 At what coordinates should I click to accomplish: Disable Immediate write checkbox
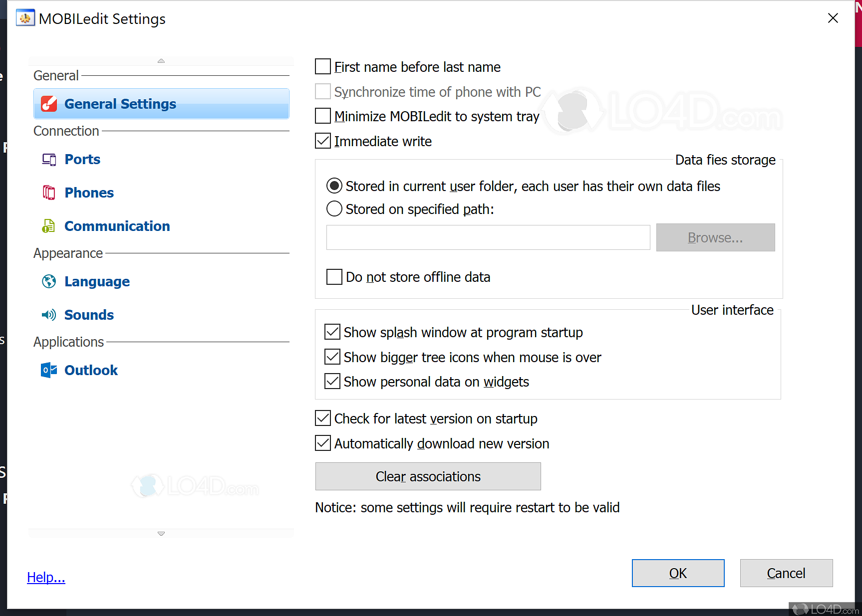pyautogui.click(x=323, y=141)
